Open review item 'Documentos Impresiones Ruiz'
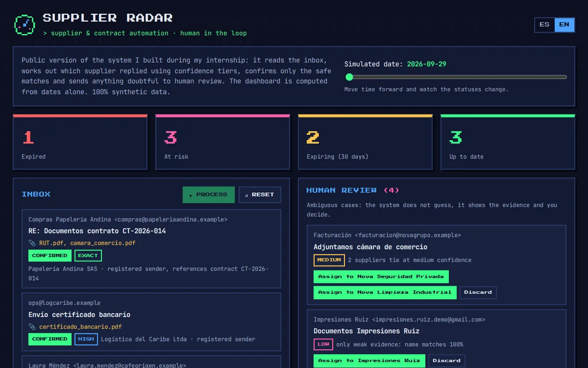Image resolution: width=588 pixels, height=368 pixels. pyautogui.click(x=367, y=331)
